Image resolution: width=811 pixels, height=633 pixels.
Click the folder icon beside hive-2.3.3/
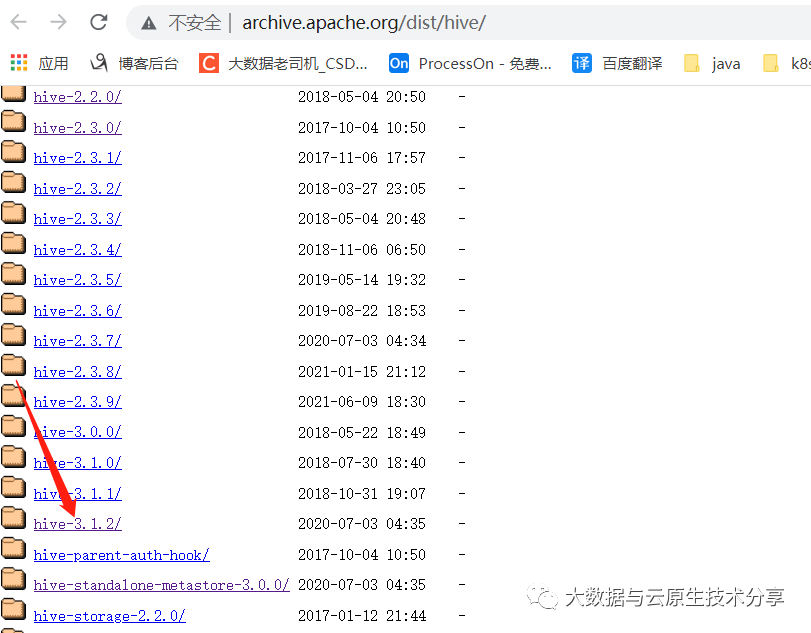tap(13, 213)
